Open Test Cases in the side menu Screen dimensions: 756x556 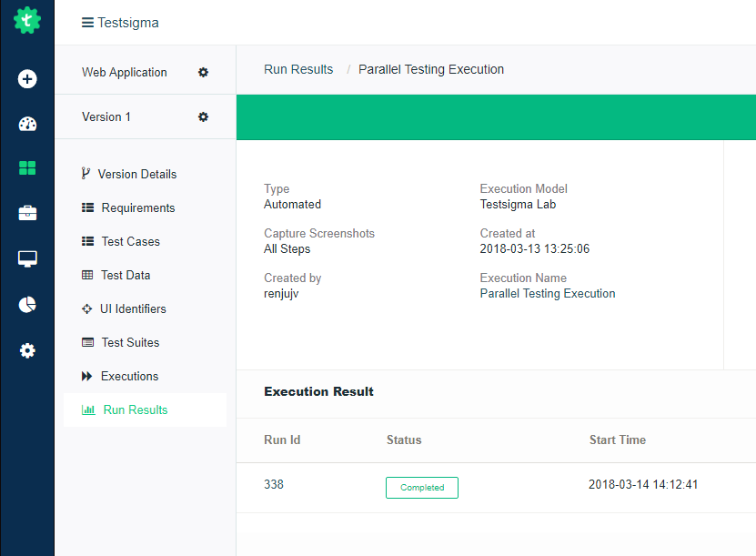(130, 241)
